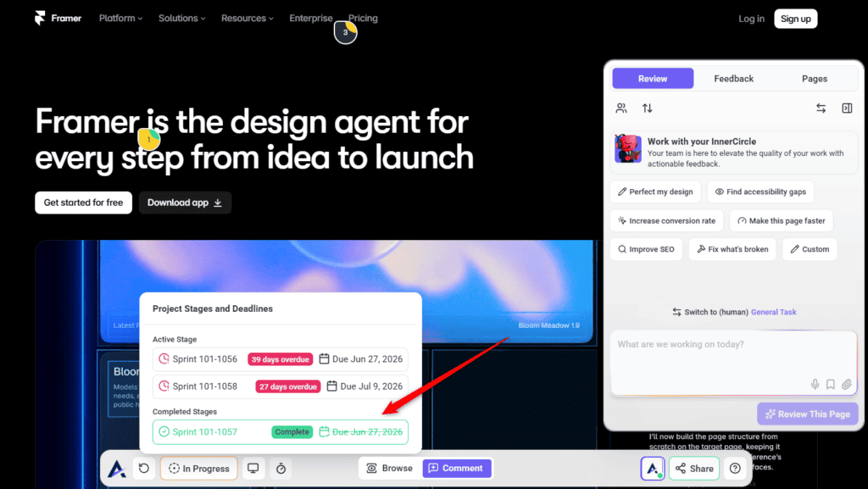The image size is (868, 489).
Task: Select Fix what's broken
Action: click(732, 249)
